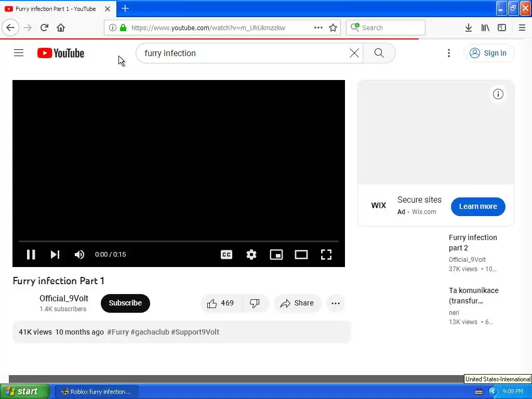
Task: Click the 9:08 PM system clock
Action: point(513,392)
